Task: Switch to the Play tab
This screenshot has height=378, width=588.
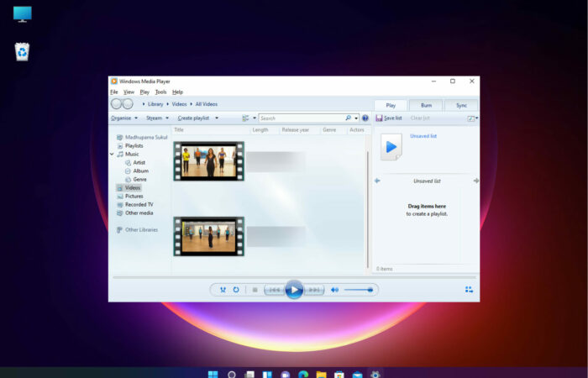Action: pyautogui.click(x=391, y=105)
